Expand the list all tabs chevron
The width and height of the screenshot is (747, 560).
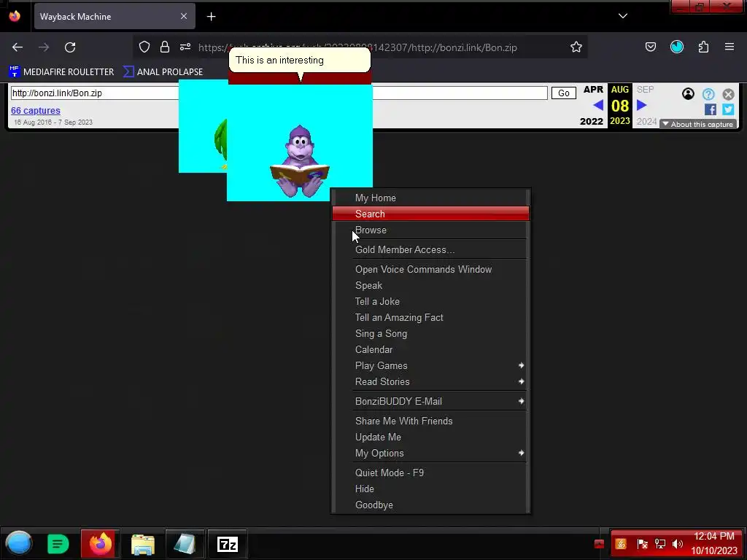click(623, 16)
